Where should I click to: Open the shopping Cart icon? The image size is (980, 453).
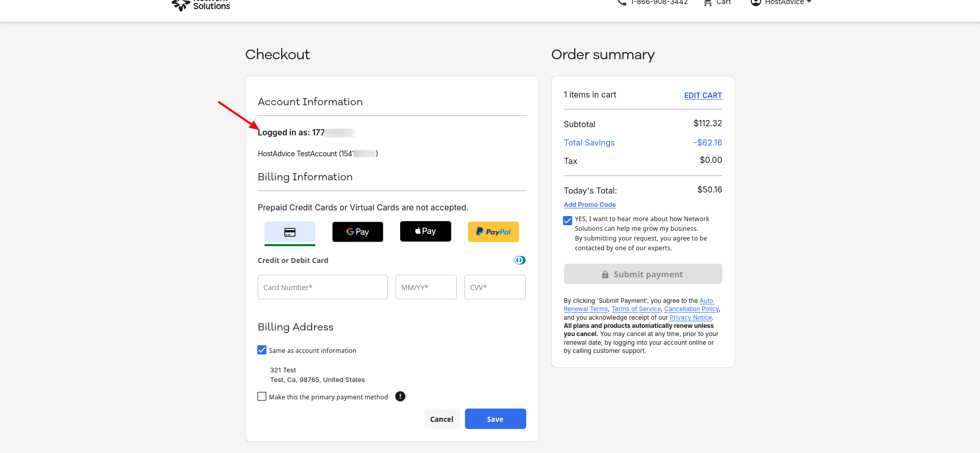pos(707,3)
